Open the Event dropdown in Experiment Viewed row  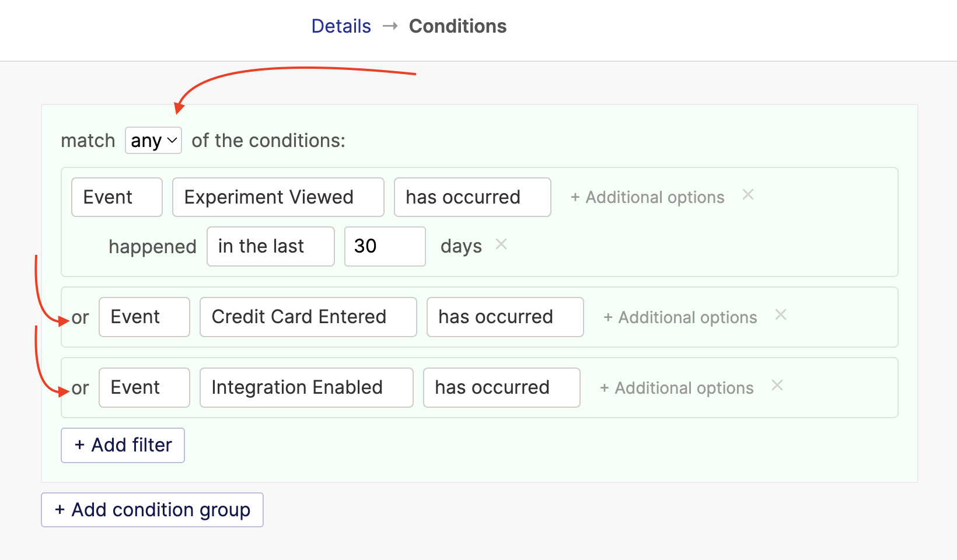117,197
